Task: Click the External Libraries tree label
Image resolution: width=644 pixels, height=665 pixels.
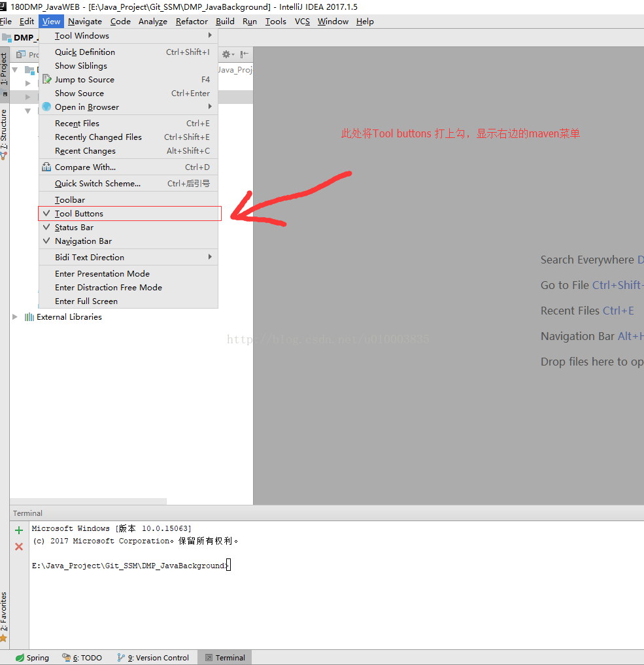Action: click(x=69, y=317)
